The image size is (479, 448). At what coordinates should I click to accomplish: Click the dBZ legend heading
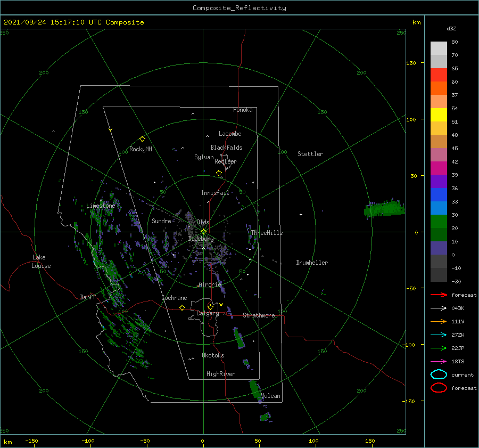pyautogui.click(x=451, y=28)
